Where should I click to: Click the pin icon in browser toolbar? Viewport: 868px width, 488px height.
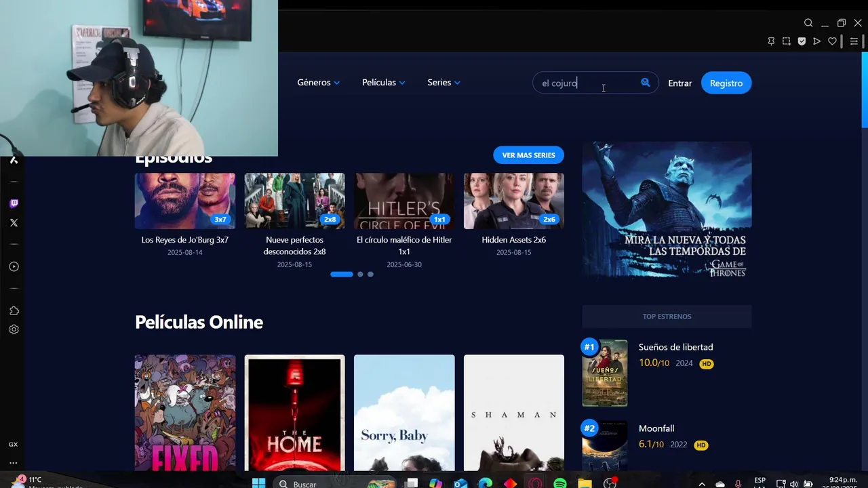pos(771,41)
